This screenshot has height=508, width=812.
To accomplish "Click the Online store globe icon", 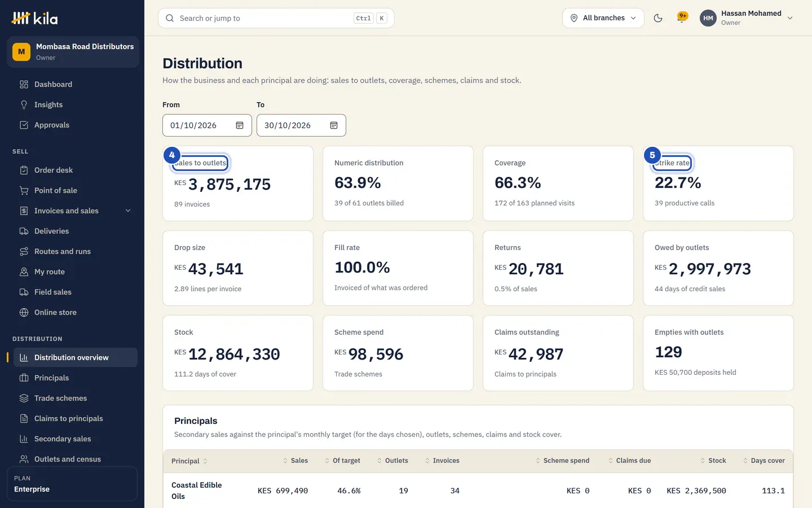I will [24, 312].
